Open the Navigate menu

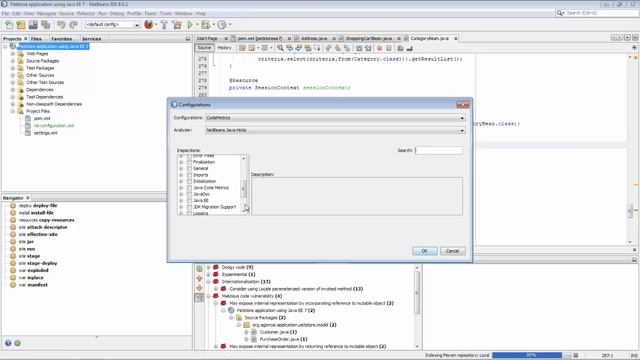(x=46, y=13)
